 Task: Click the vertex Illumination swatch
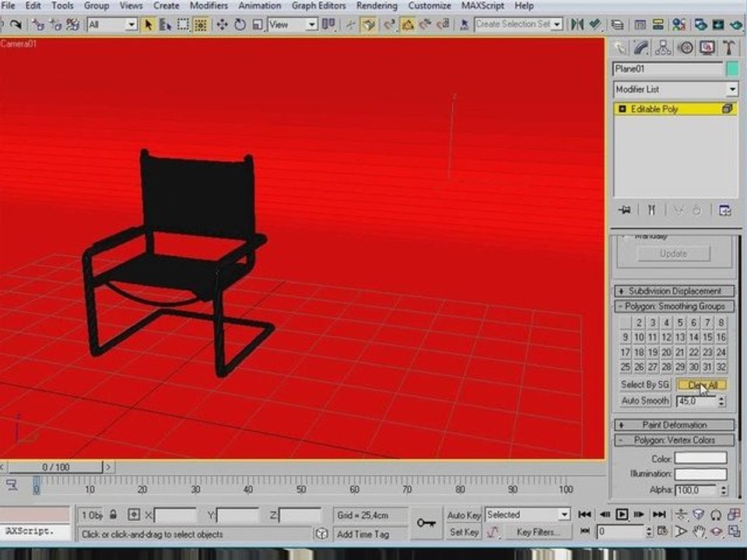[700, 474]
